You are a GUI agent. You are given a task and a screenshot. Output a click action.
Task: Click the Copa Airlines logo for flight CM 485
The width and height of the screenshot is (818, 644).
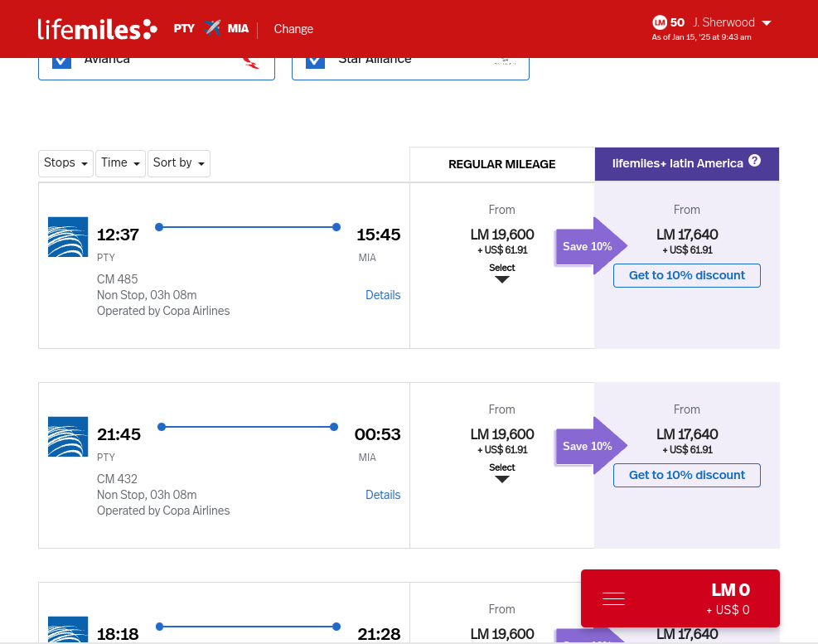(x=68, y=237)
